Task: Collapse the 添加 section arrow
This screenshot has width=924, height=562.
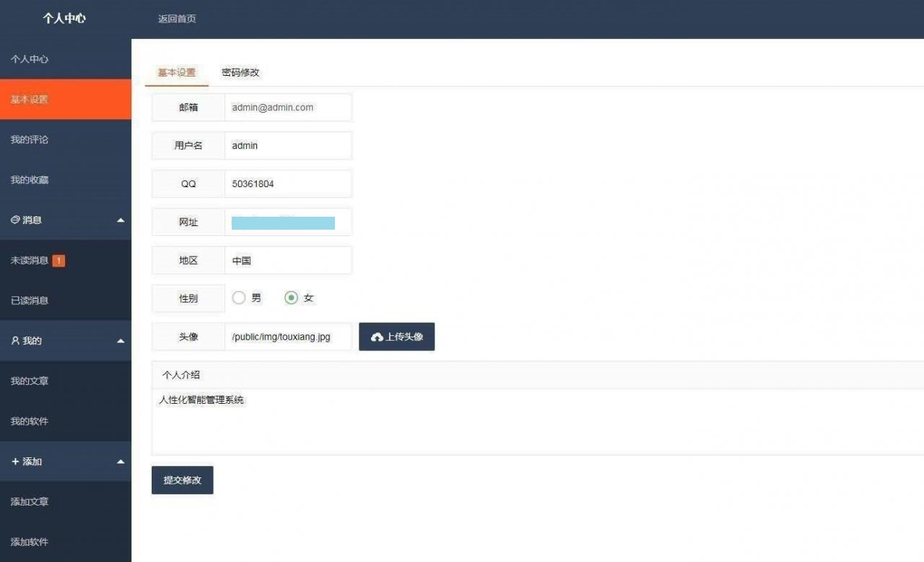Action: tap(121, 462)
